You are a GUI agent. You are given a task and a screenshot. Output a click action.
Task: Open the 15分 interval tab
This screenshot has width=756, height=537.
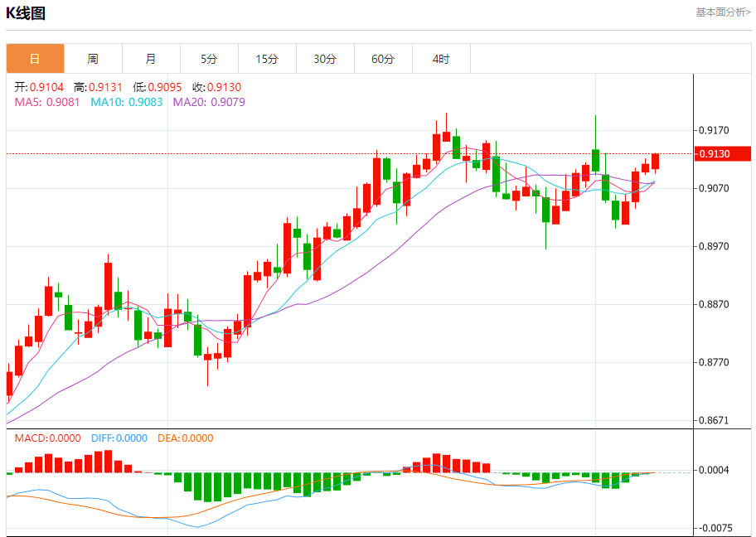[267, 59]
